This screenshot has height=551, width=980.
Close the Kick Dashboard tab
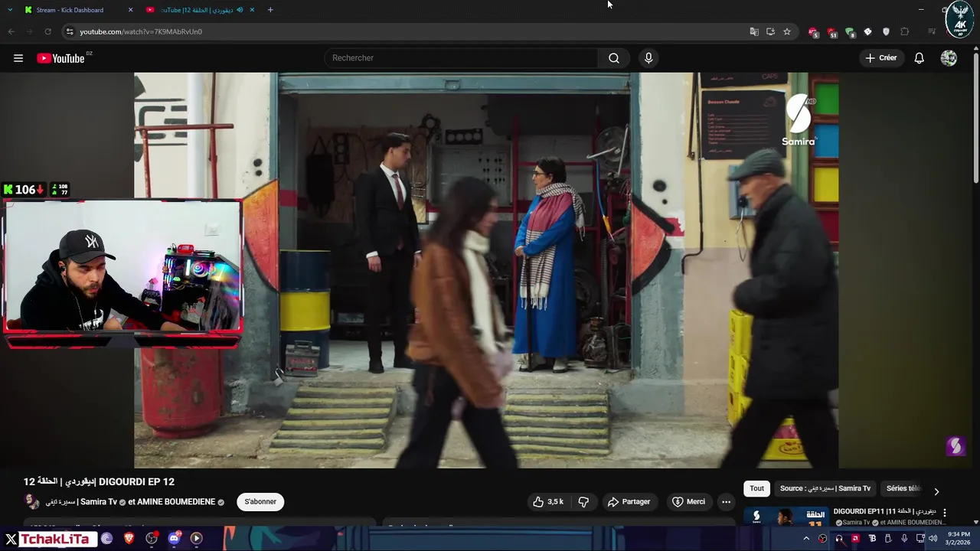(130, 10)
